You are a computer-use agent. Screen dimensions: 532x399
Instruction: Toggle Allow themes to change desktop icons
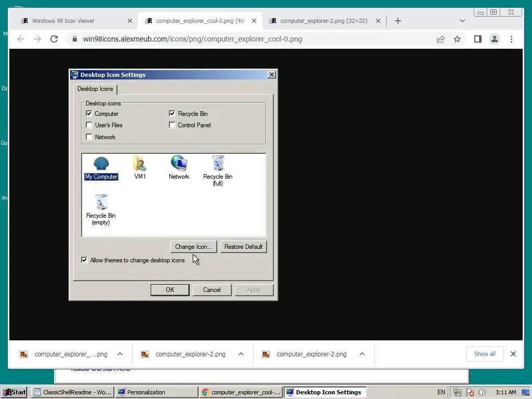[x=84, y=260]
